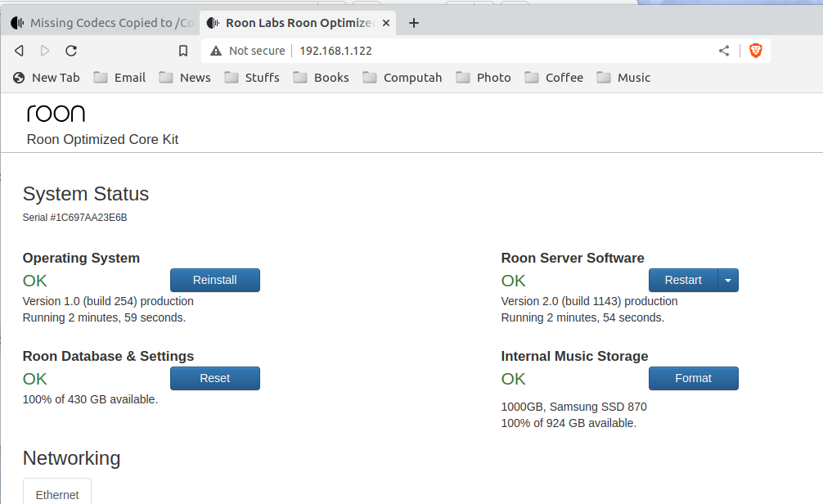Open the Brave Shields lion icon
Viewport: 823px width, 504px height.
coord(755,51)
